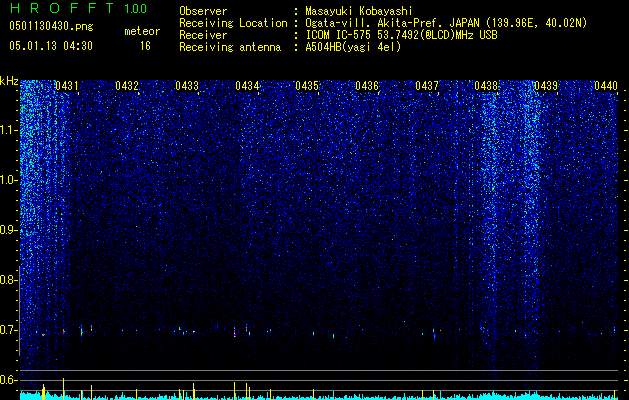Click the 'Receiving Location' field label
The width and height of the screenshot is (629, 400).
233,23
